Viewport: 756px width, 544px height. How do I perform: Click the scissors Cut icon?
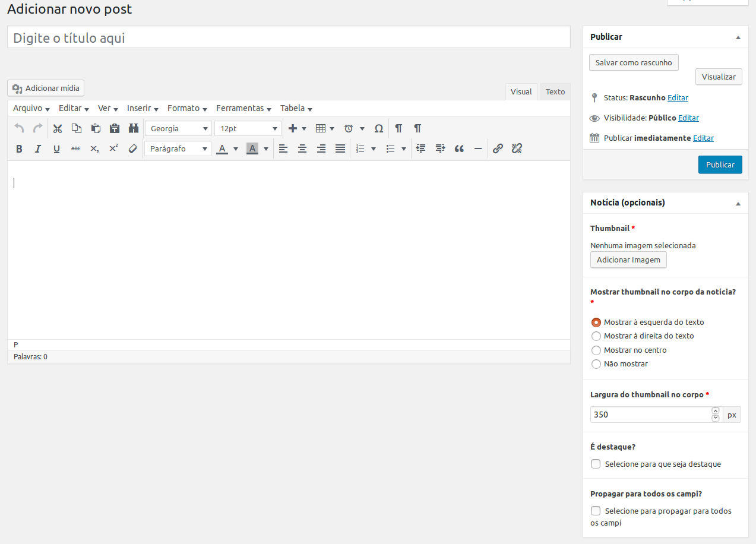pyautogui.click(x=58, y=128)
